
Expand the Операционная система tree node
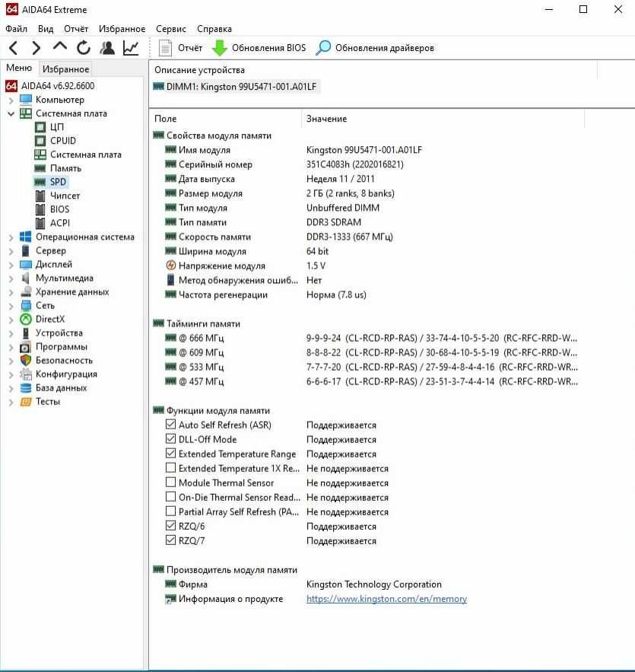point(11,237)
